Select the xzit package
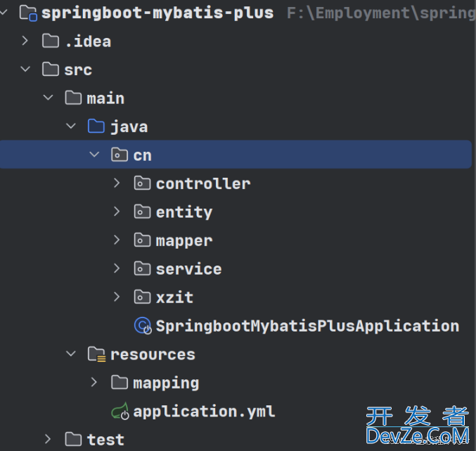This screenshot has width=476, height=451. [174, 297]
